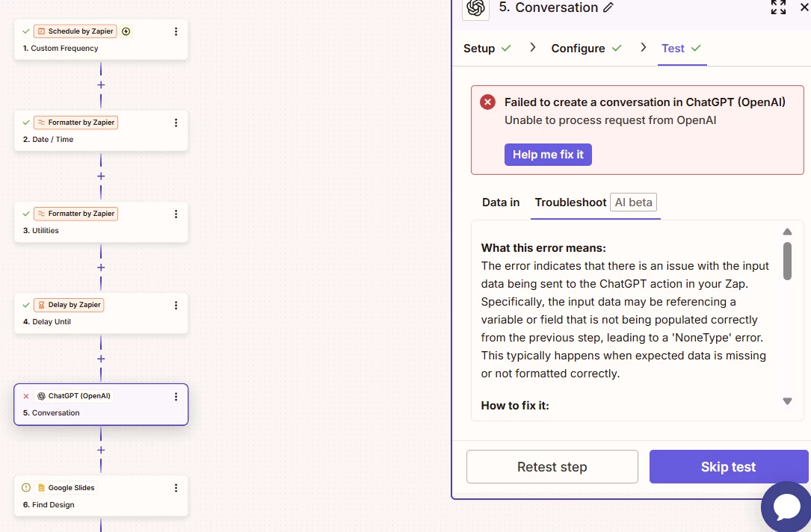Add step after Delay Until with plus

[x=101, y=359]
